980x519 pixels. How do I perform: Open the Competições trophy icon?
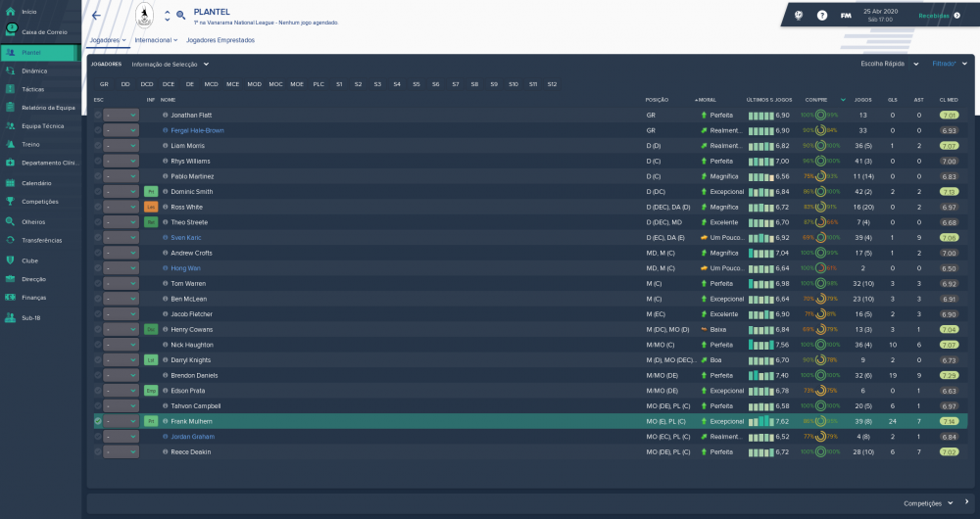coord(10,201)
